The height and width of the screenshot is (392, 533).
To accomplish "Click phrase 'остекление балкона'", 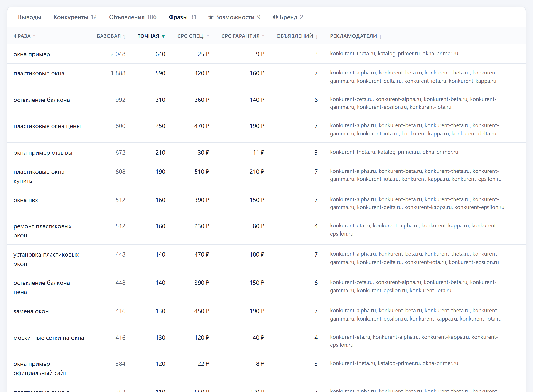I will point(42,100).
